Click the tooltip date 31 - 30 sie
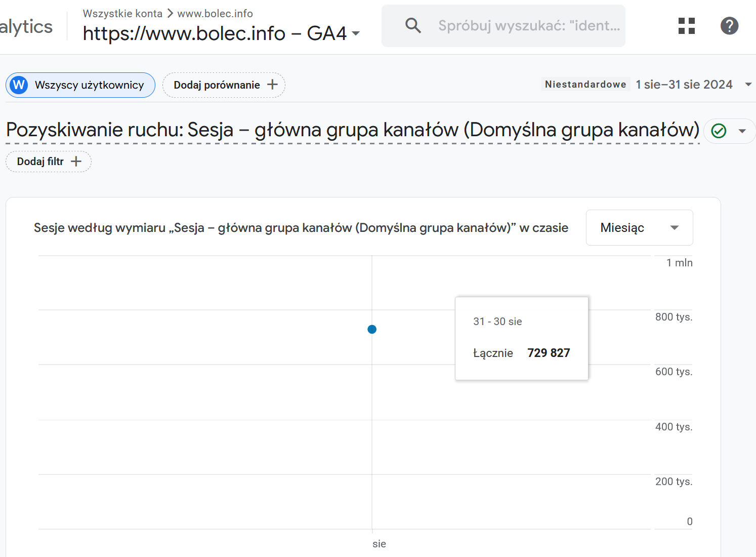 tap(497, 322)
